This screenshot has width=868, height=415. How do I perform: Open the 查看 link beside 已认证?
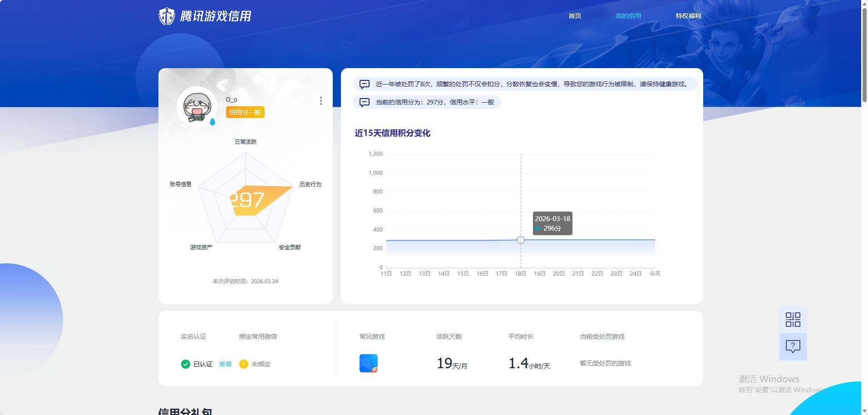(225, 364)
